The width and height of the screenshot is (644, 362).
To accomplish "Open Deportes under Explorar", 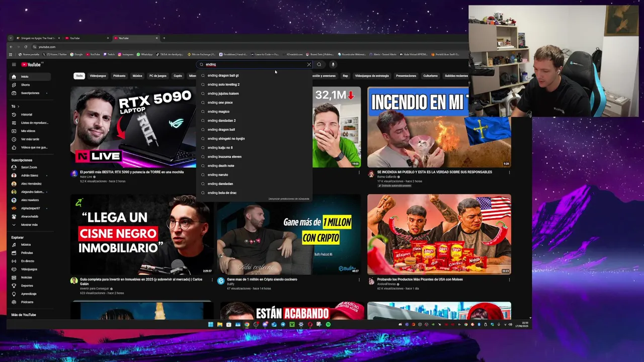I will point(30,286).
